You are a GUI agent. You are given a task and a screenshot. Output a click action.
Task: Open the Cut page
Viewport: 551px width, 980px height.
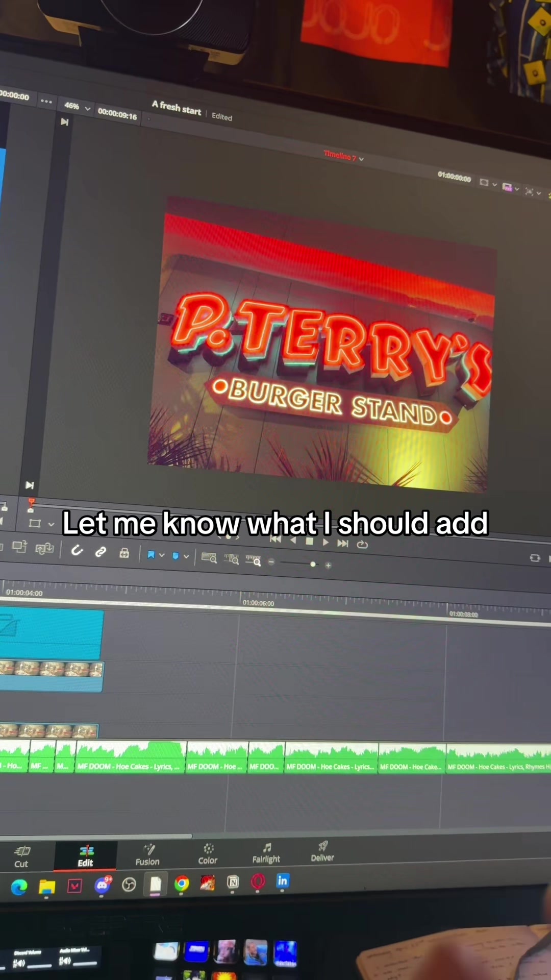click(x=21, y=857)
